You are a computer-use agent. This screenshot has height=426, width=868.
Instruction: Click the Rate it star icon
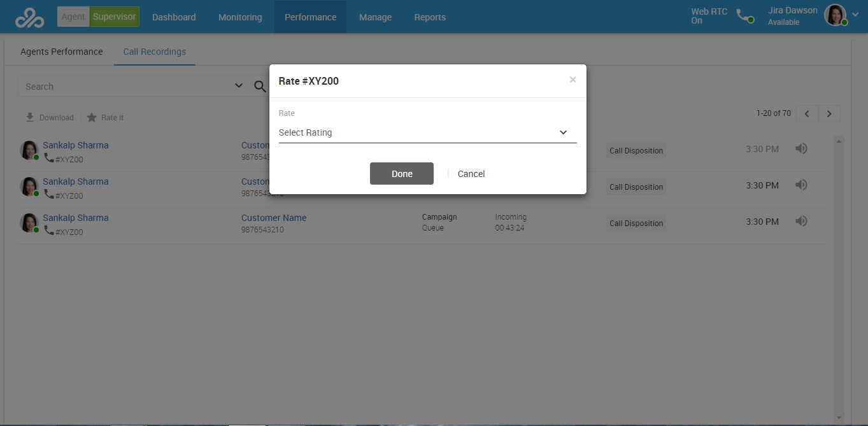coord(92,118)
